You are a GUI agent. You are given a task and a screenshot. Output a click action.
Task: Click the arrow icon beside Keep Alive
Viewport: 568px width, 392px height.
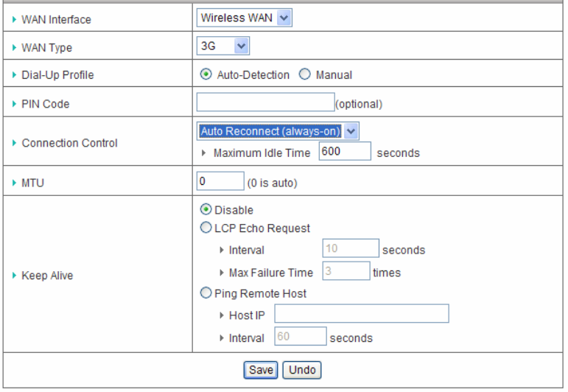click(16, 276)
